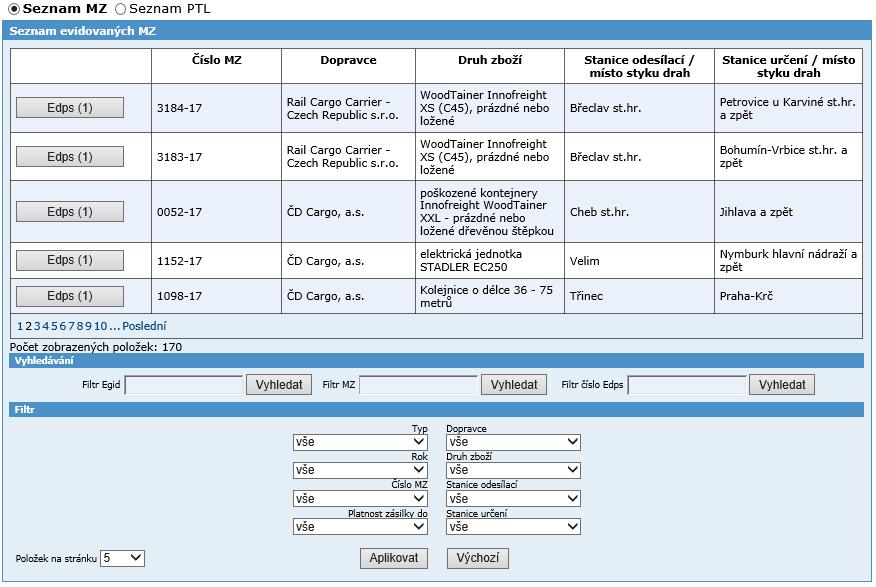Open the Druh zboží filter dropdown
This screenshot has width=876, height=587.
(x=513, y=470)
